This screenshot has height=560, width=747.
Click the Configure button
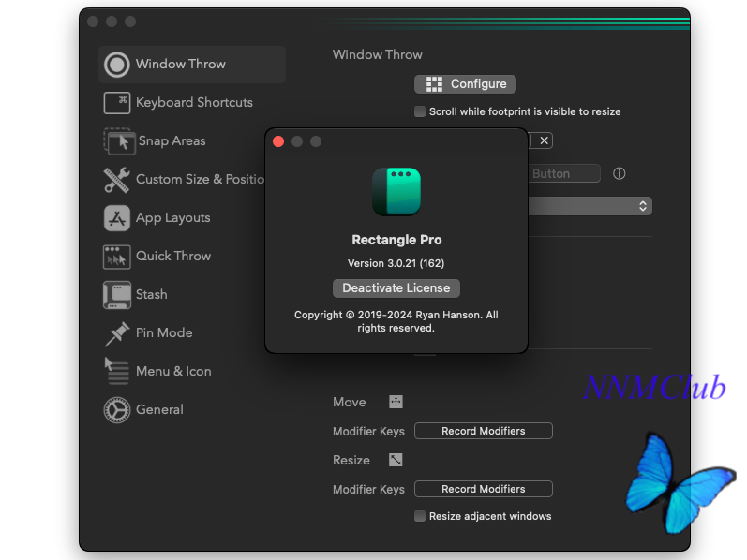pyautogui.click(x=465, y=84)
